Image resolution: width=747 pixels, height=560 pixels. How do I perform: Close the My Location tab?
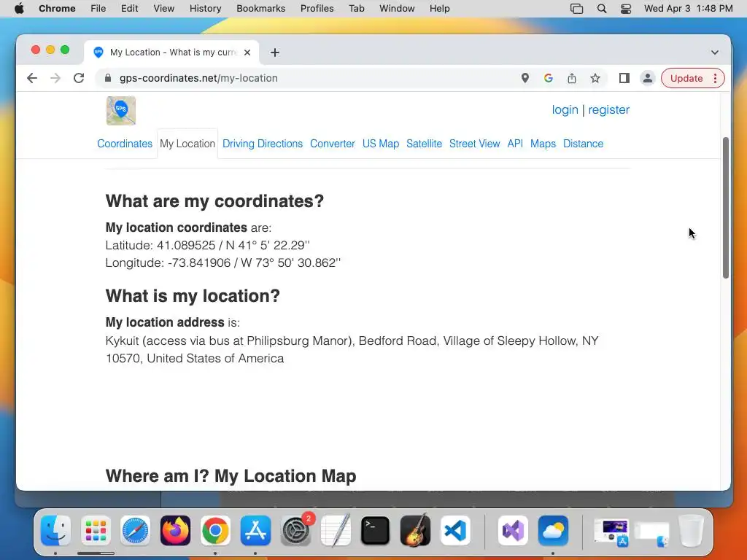(247, 52)
